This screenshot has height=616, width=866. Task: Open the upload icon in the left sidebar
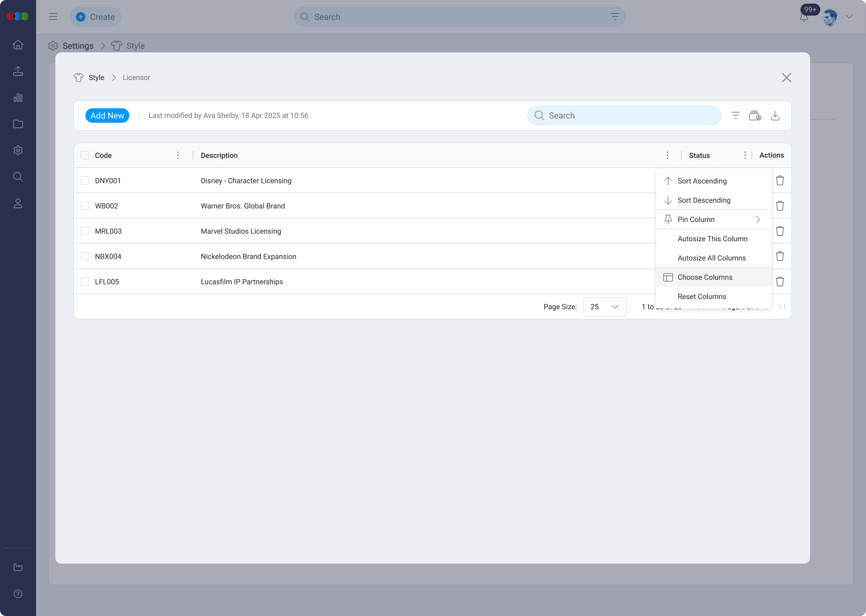[18, 71]
